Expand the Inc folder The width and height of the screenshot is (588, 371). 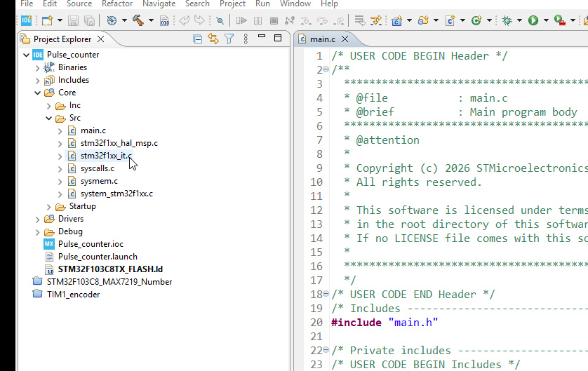[x=48, y=106]
